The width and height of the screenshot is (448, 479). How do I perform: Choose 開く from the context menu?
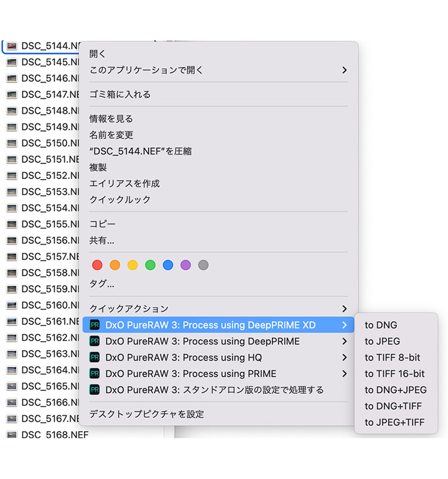point(98,54)
